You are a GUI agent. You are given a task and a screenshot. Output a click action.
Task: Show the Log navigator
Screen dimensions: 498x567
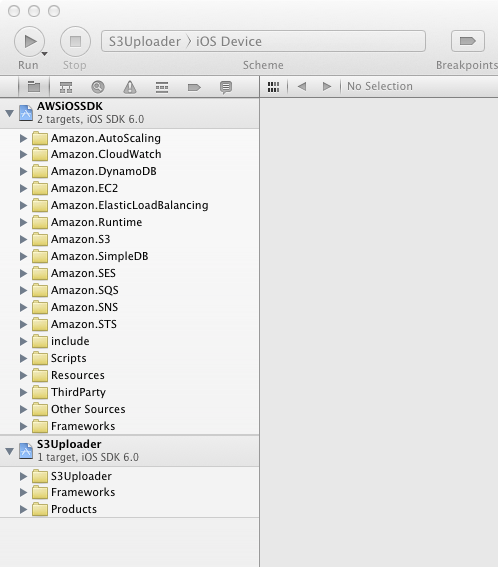[x=226, y=87]
